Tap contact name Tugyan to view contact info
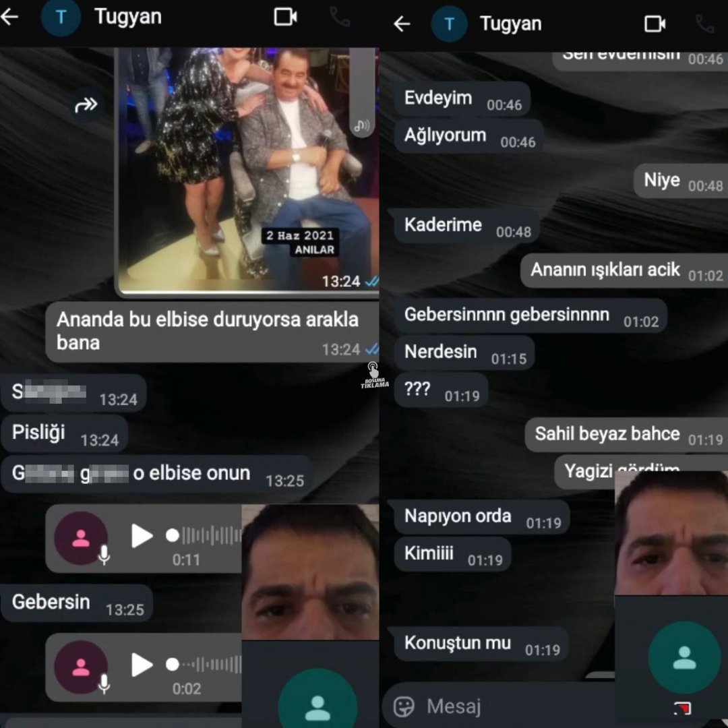Viewport: 728px width, 728px height. point(127,18)
